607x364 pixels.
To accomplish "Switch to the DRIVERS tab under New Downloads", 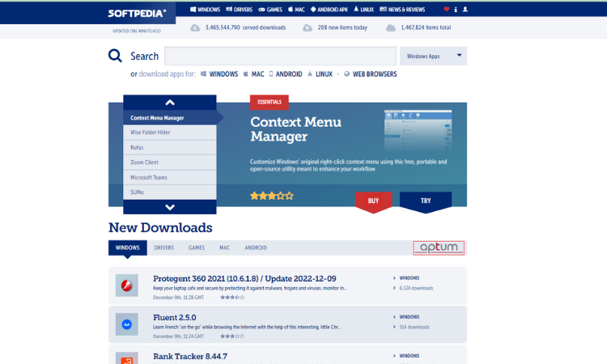I will (164, 248).
